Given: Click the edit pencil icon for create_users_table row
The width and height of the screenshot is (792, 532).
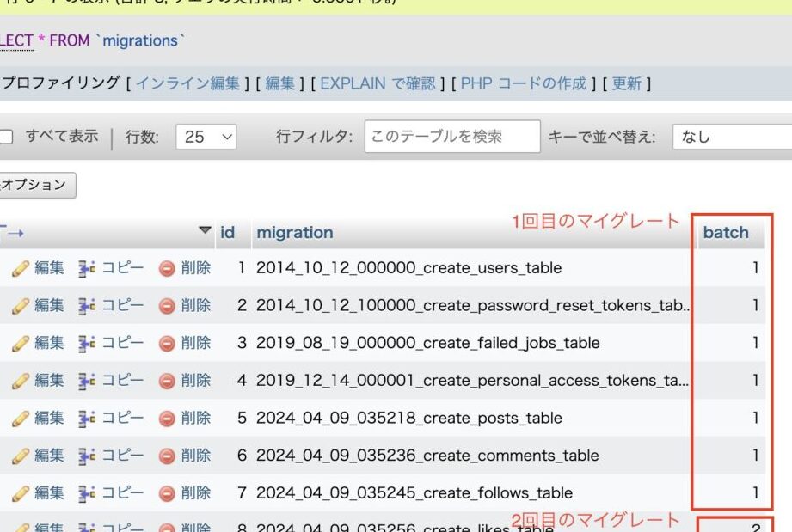Looking at the screenshot, I should (21, 268).
